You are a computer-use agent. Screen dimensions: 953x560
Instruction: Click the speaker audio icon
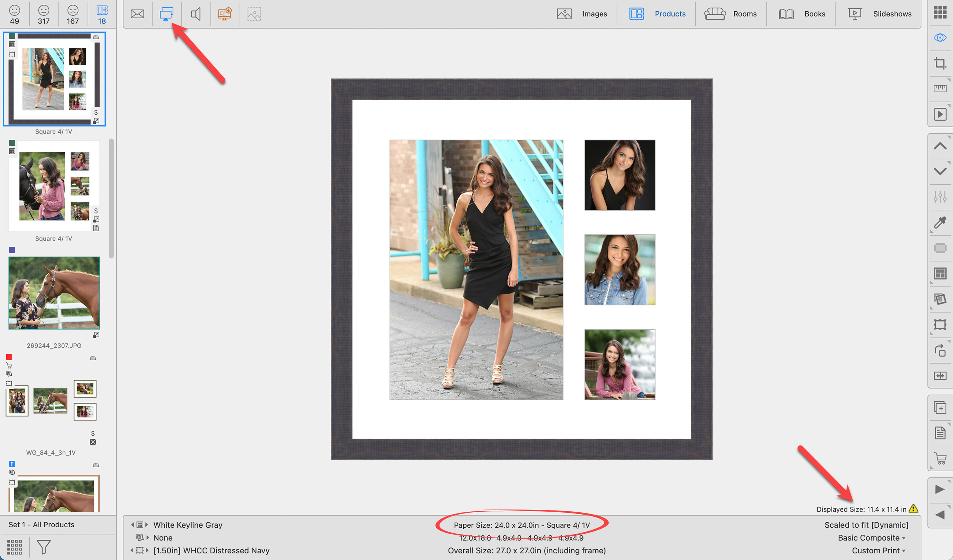[x=195, y=14]
